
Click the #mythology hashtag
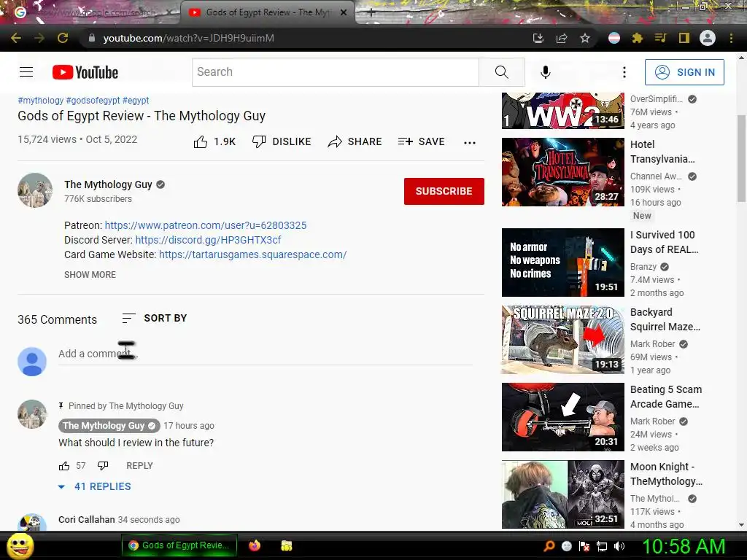(41, 101)
